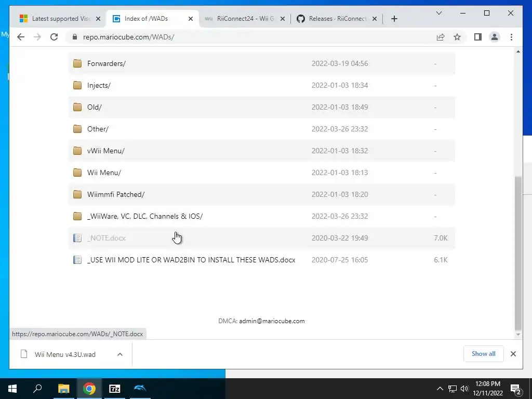Click the vWii Menu folder icon
The width and height of the screenshot is (532, 399).
77,151
